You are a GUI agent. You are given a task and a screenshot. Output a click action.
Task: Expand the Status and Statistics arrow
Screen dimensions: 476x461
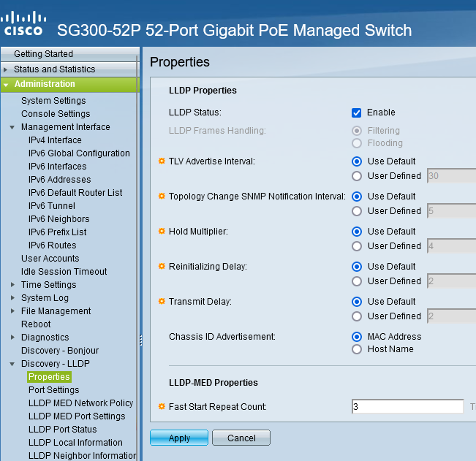click(x=5, y=69)
